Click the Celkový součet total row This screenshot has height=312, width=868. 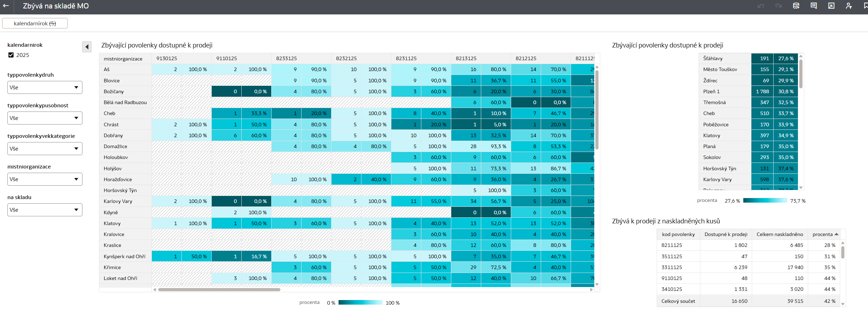click(749, 301)
